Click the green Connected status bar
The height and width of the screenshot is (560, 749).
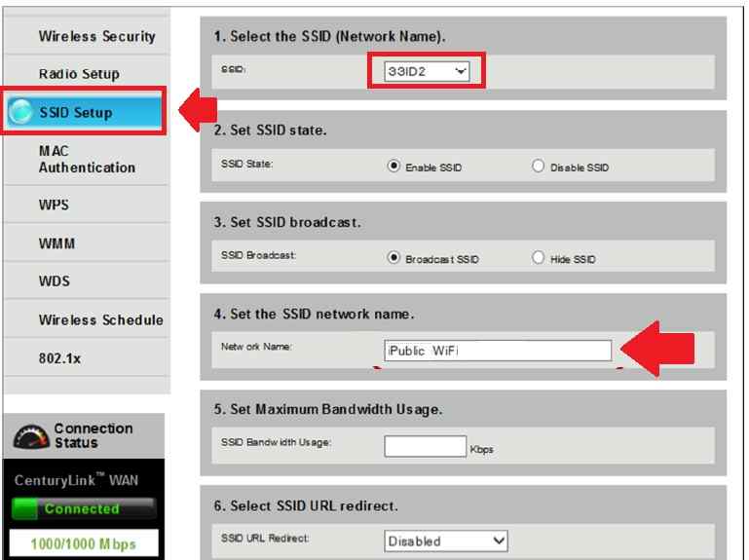point(82,508)
